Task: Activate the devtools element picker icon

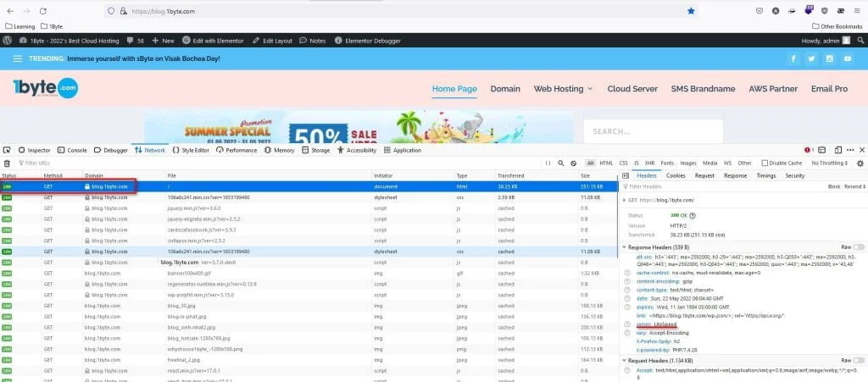Action: [7, 150]
